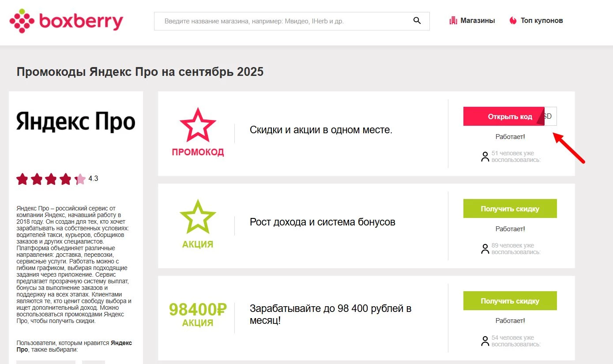613x364 pixels.
Task: Click the hidden promo code ending in SD
Action: pos(550,116)
